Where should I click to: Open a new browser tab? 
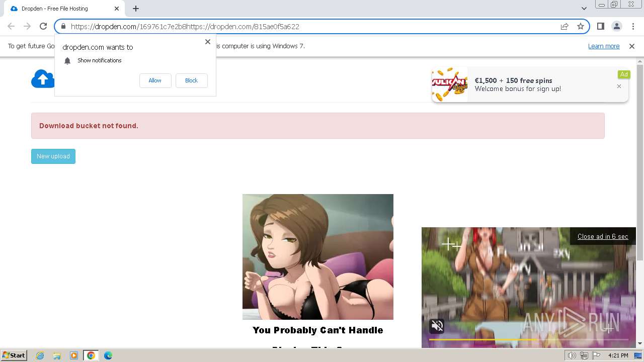tap(136, 9)
